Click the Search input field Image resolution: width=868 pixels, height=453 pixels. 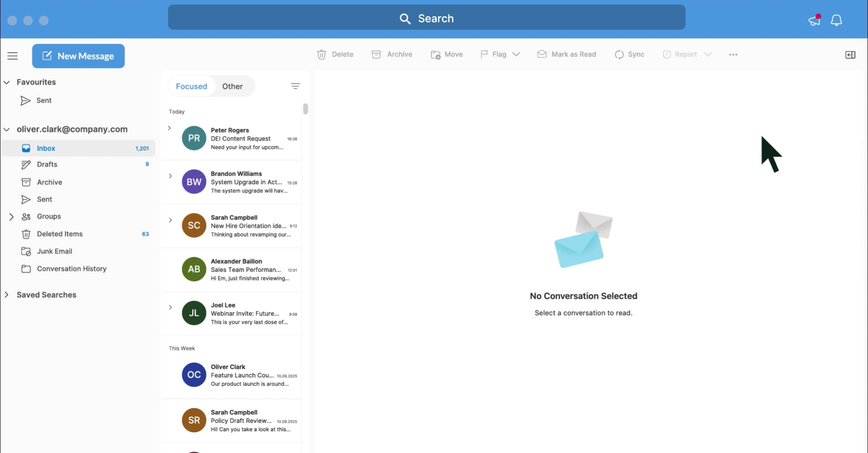click(426, 18)
